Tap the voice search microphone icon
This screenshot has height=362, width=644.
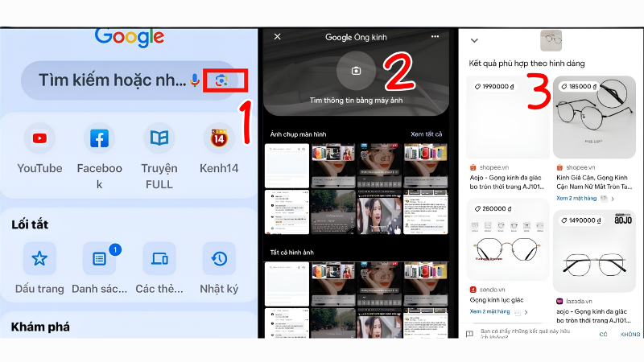pos(195,80)
